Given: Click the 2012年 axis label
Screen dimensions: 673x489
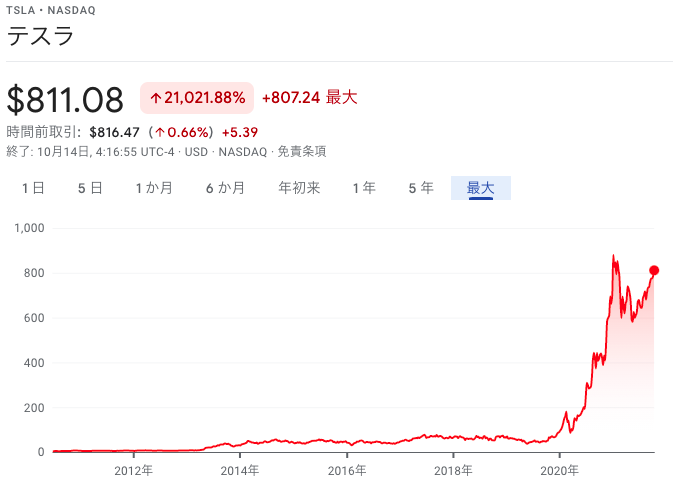Looking at the screenshot, I should (x=133, y=471).
